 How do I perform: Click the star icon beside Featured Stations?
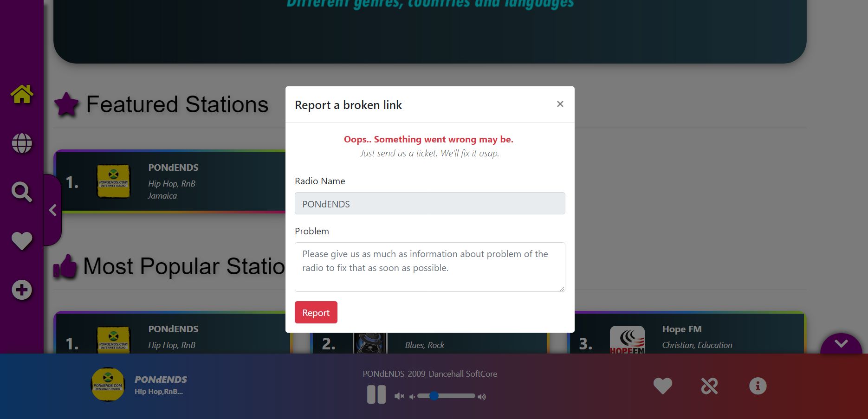(66, 104)
